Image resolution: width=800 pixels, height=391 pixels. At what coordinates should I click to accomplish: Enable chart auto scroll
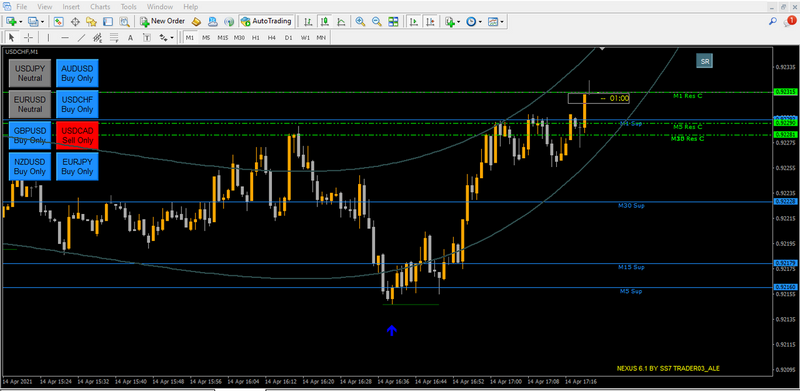coord(414,21)
